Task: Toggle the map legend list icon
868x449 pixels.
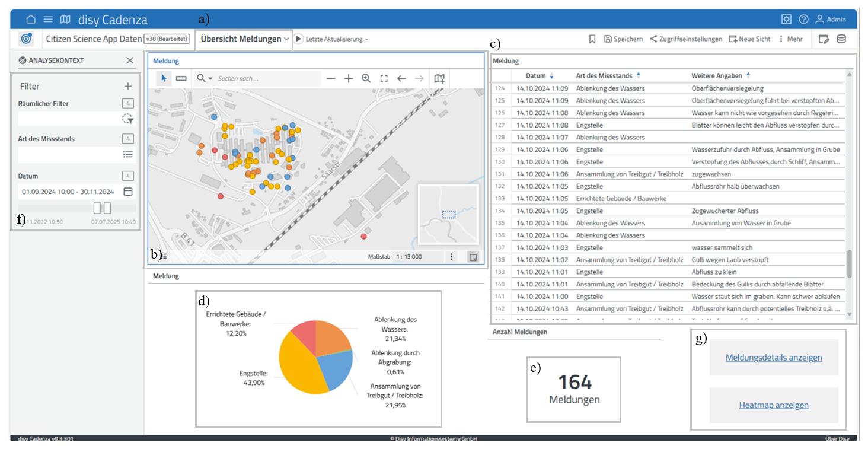Action: point(163,257)
